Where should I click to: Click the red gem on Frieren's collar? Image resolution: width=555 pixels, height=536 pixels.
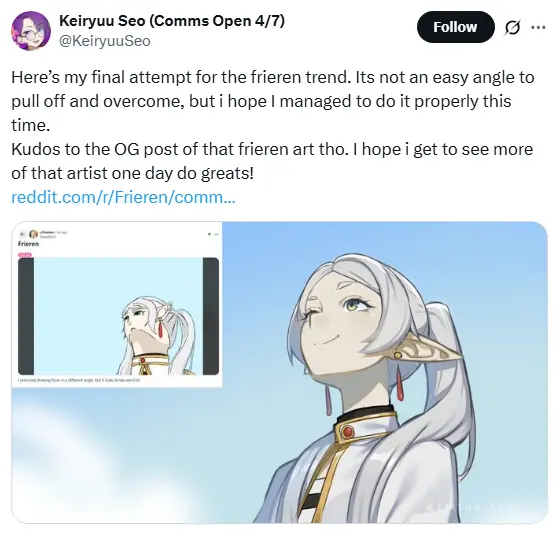coord(348,432)
